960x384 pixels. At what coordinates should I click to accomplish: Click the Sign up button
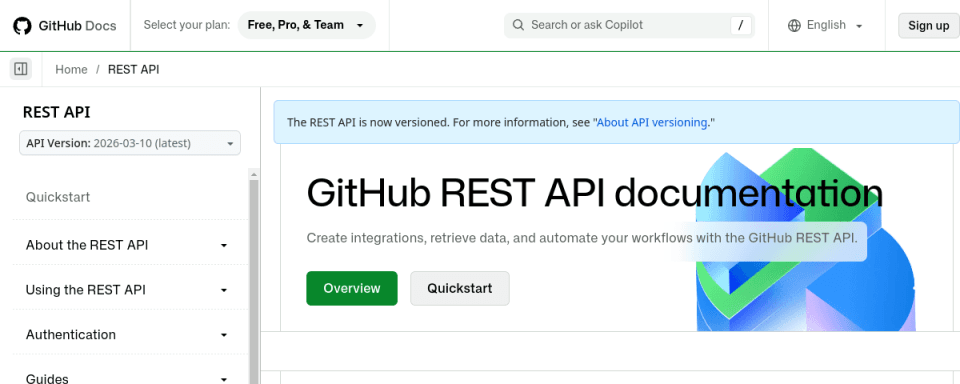coord(928,26)
